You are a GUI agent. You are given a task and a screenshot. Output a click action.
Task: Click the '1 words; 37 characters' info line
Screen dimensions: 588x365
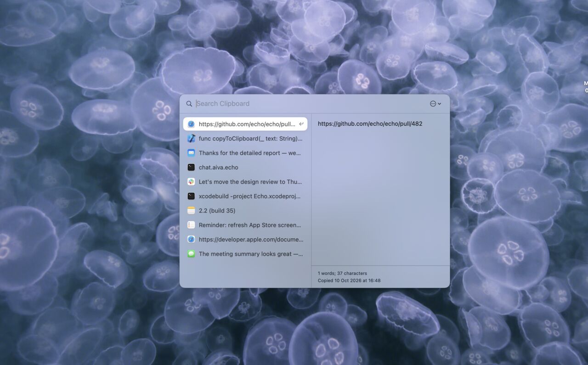[x=342, y=273]
